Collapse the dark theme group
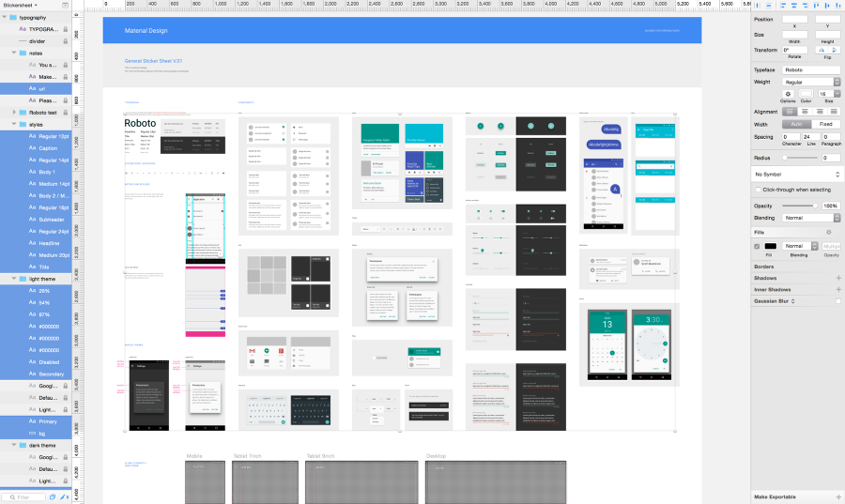 [x=14, y=445]
